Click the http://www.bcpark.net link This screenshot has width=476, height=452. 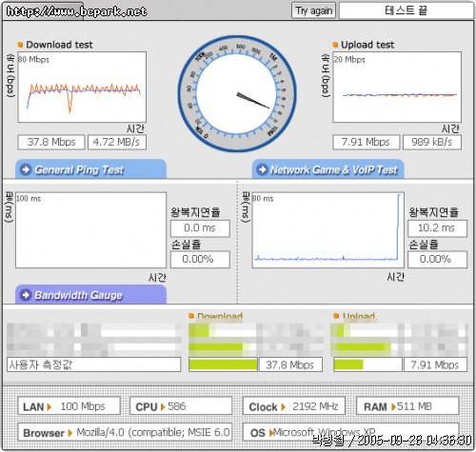coord(76,11)
